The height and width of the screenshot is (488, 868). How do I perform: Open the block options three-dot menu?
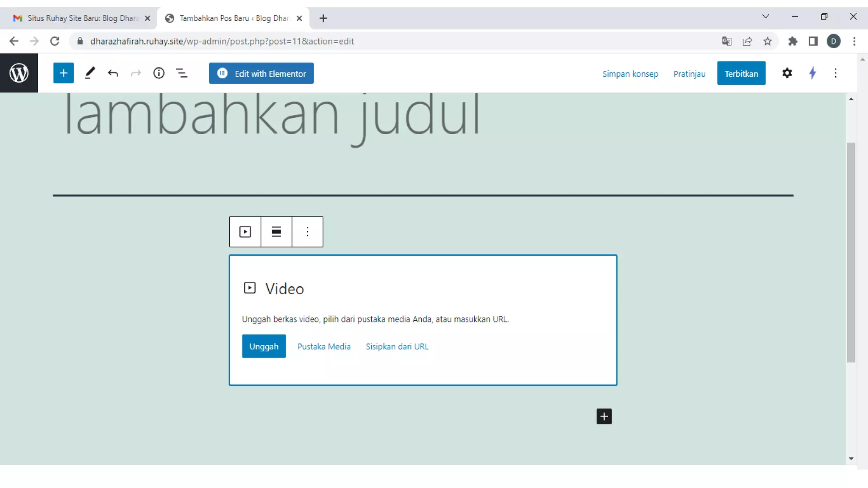pos(307,232)
